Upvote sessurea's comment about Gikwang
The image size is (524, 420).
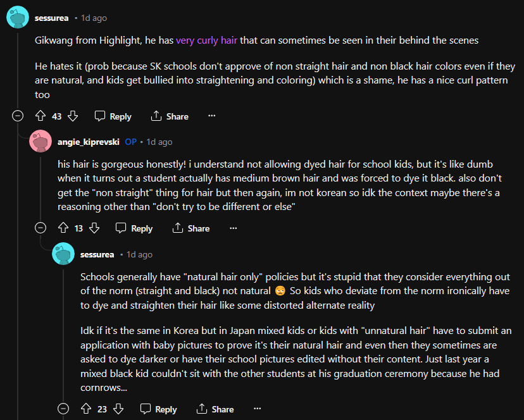point(41,116)
